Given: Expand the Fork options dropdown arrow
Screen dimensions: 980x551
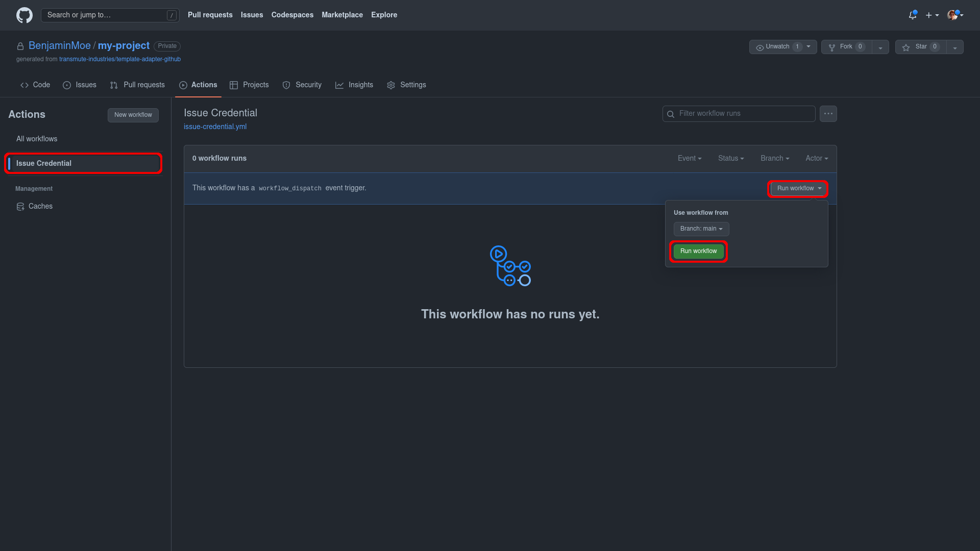Looking at the screenshot, I should point(880,47).
